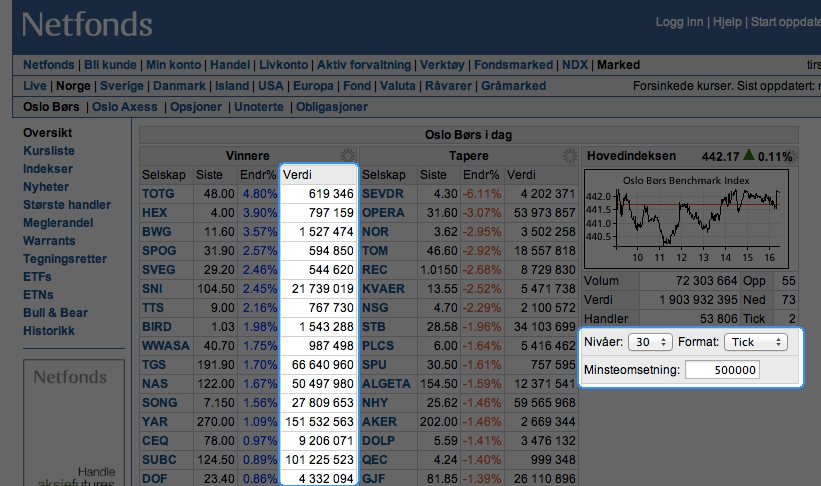Viewport: 821px width, 486px height.
Task: Click the TOTG ticker in Vinnere
Action: 158,194
